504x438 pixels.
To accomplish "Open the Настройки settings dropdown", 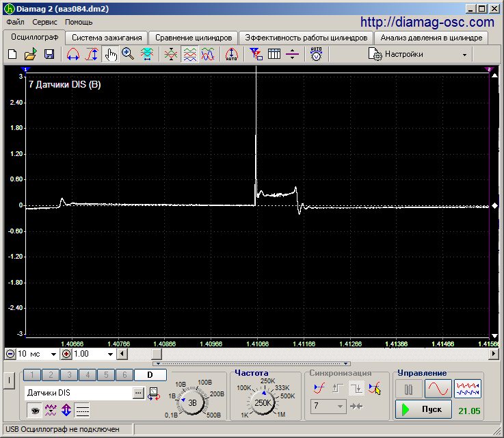I will tap(419, 54).
